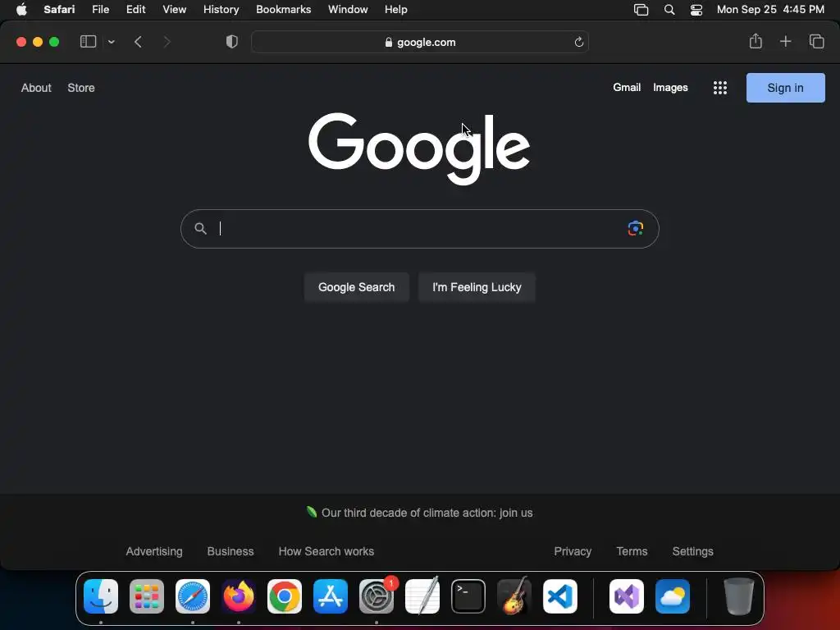
Task: Click the I'm Feeling Lucky button
Action: (477, 287)
